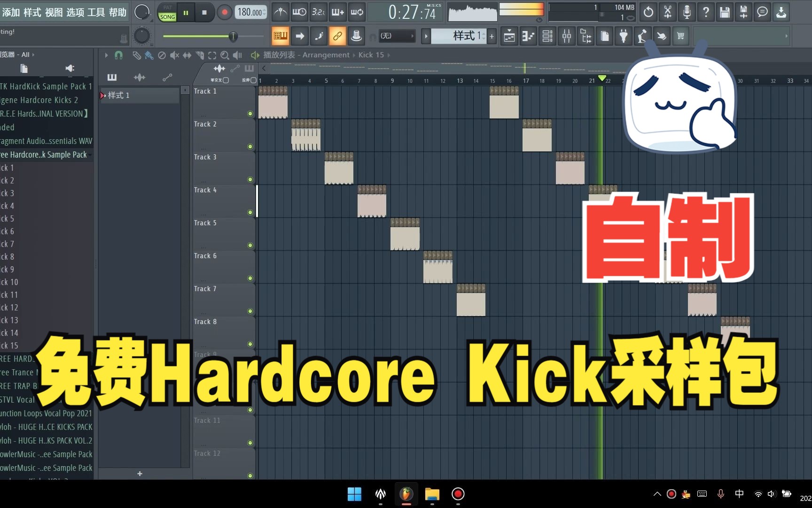Select the paint brush tool
Screen dimensions: 812x508
click(149, 55)
